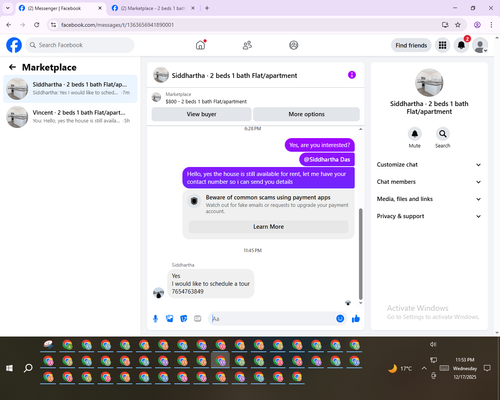This screenshot has width=500, height=400.
Task: Click browser back arrow
Action: 9,25
